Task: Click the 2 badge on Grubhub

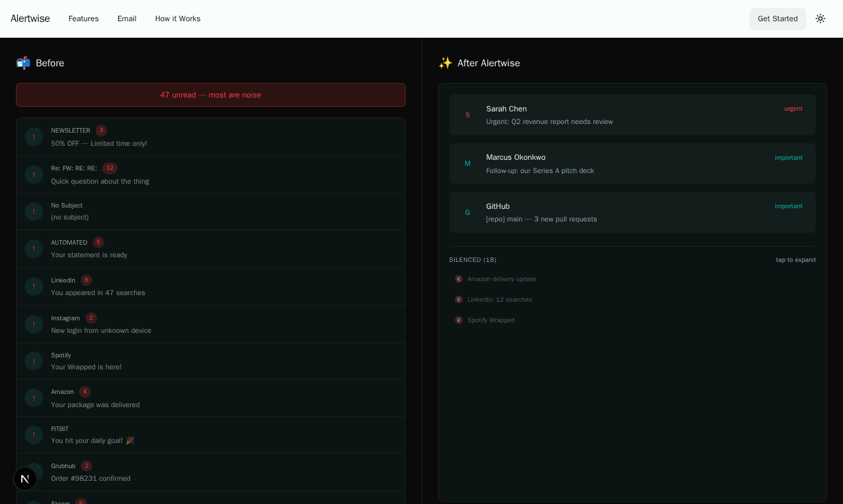Action: pos(86,466)
